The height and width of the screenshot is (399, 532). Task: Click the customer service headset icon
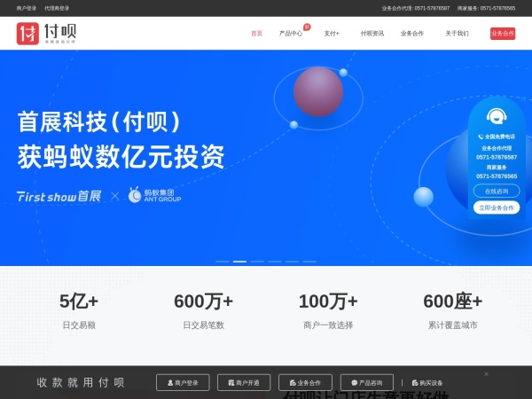pyautogui.click(x=497, y=116)
